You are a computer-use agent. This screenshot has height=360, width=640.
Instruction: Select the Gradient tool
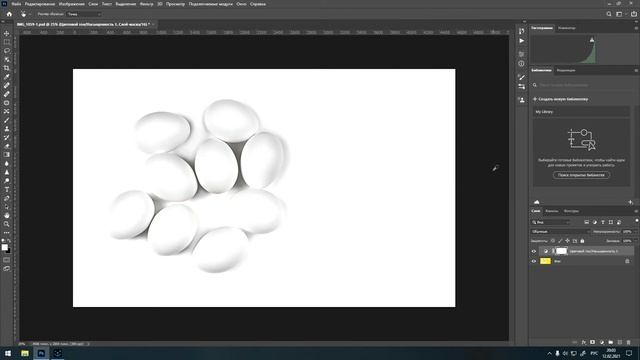coord(7,155)
